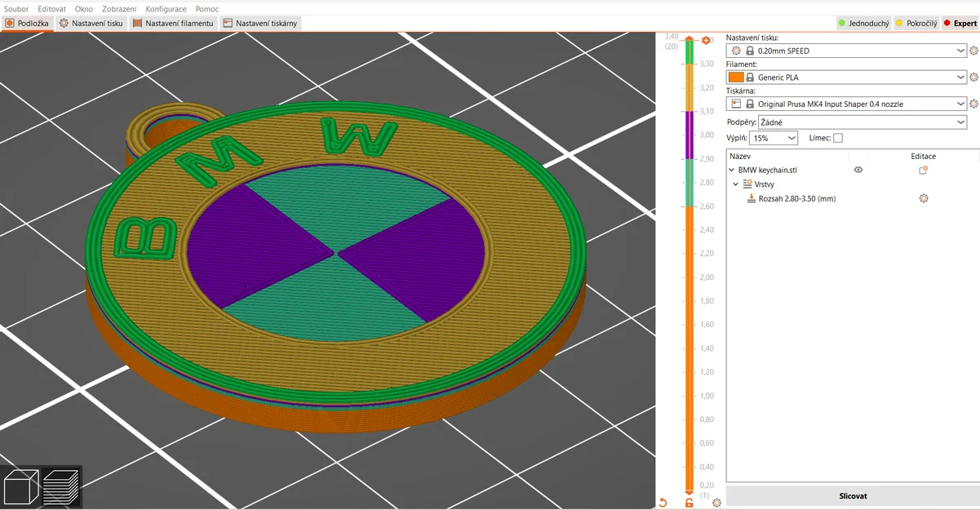Open the Pomoc menu

point(207,9)
